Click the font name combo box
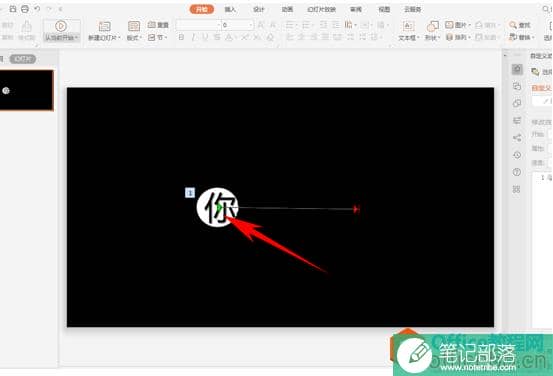This screenshot has height=376, width=553. click(198, 25)
